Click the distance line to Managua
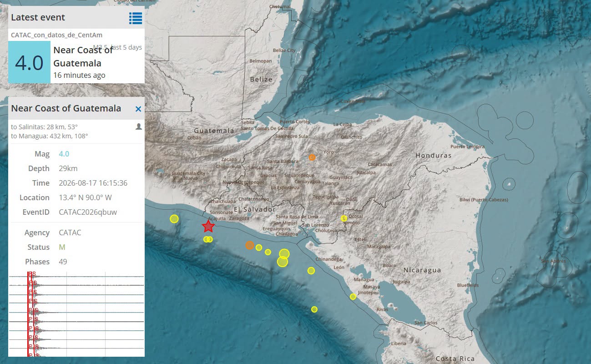 point(49,136)
